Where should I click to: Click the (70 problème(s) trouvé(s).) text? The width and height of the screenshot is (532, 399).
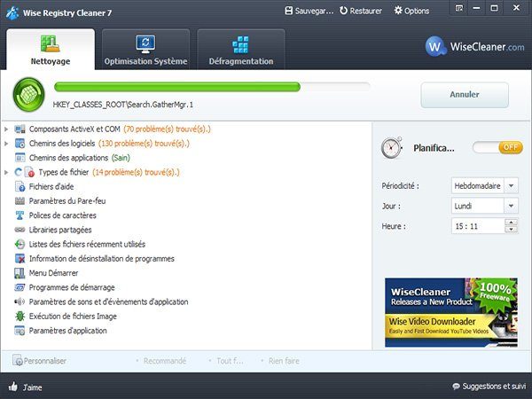[167, 129]
